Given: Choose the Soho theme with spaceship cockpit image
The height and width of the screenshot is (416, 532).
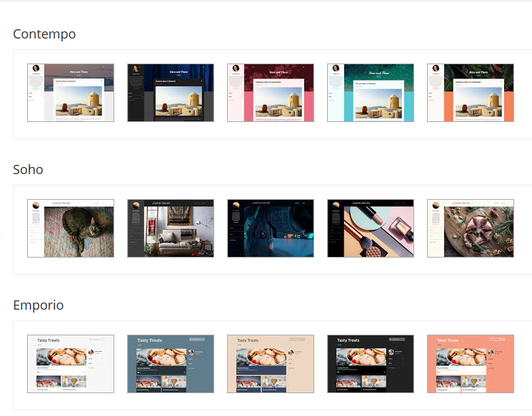Looking at the screenshot, I should 271,228.
